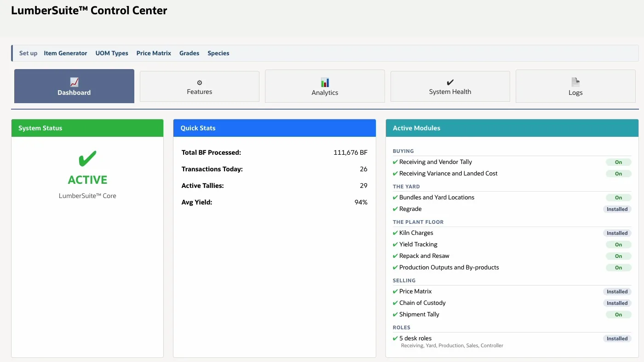Click the checkmark beside Shipment Tally
644x362 pixels.
pyautogui.click(x=395, y=315)
